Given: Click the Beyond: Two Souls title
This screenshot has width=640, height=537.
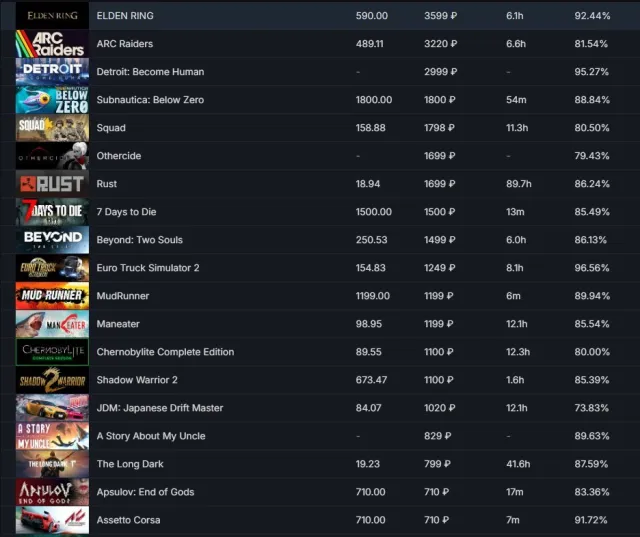Looking at the screenshot, I should (x=140, y=240).
